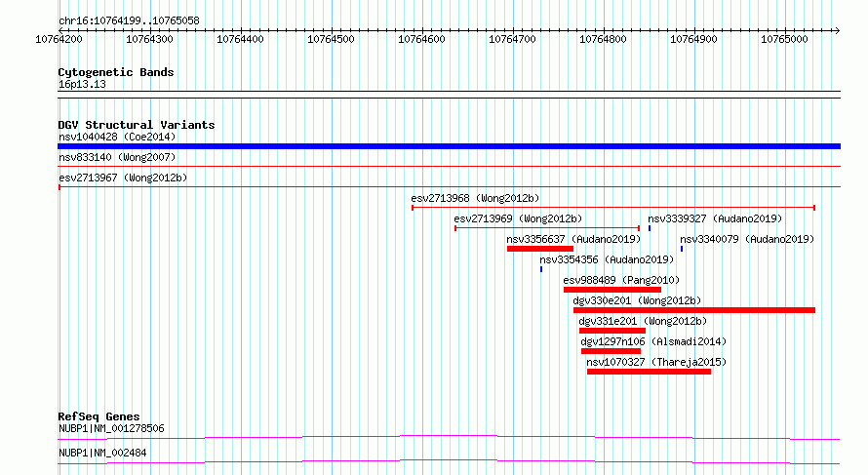Image resolution: width=868 pixels, height=475 pixels.
Task: Select the esv2713969 (Wong2012b) label
Action: [x=518, y=218]
